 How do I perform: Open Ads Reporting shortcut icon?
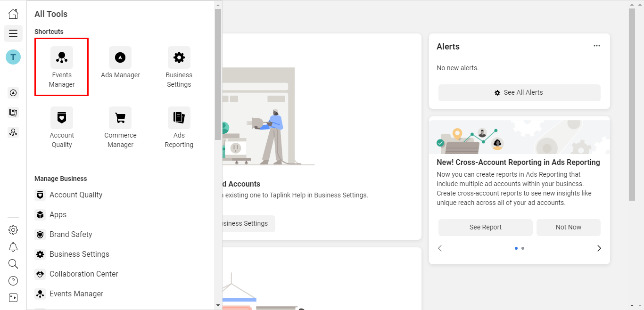click(179, 118)
